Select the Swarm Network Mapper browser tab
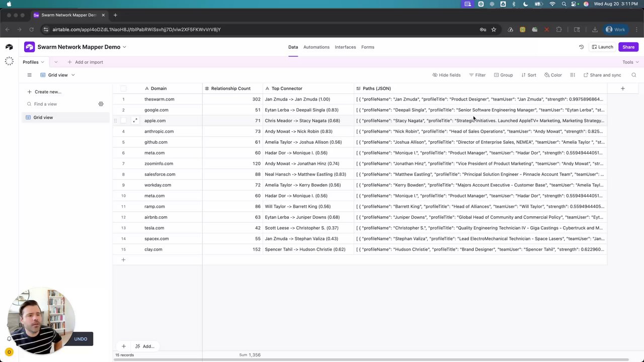Screen dimensions: 644x362 click(69, 15)
